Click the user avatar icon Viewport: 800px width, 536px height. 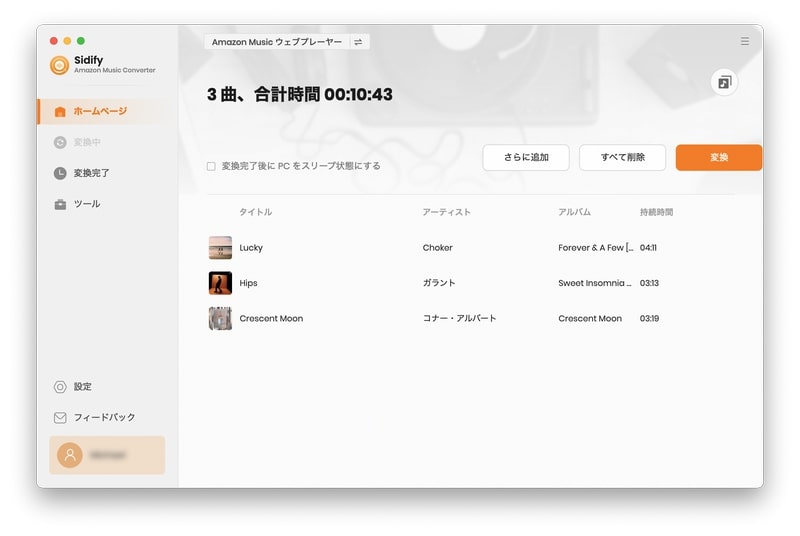(70, 455)
